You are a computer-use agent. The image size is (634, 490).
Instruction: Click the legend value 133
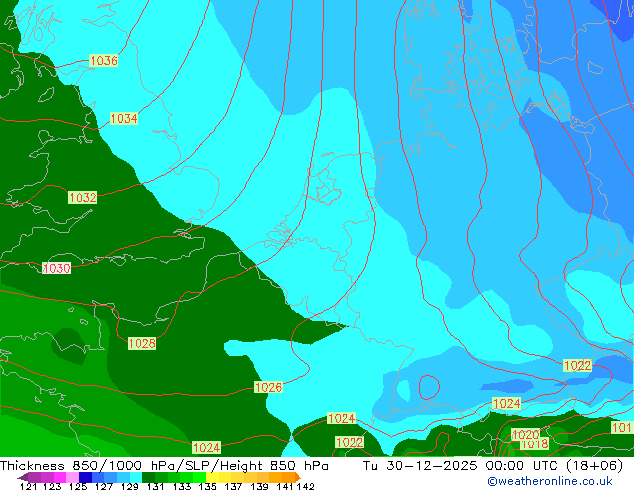pyautogui.click(x=182, y=486)
